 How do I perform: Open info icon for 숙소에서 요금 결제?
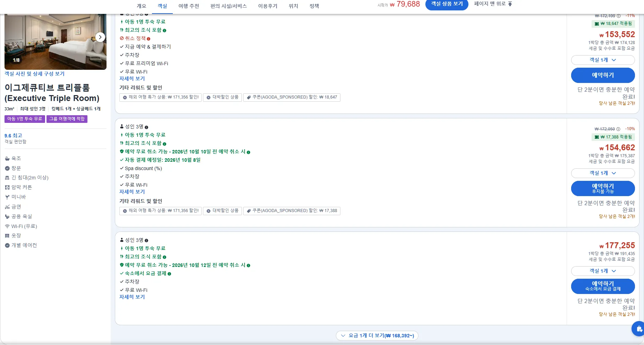pos(169,274)
